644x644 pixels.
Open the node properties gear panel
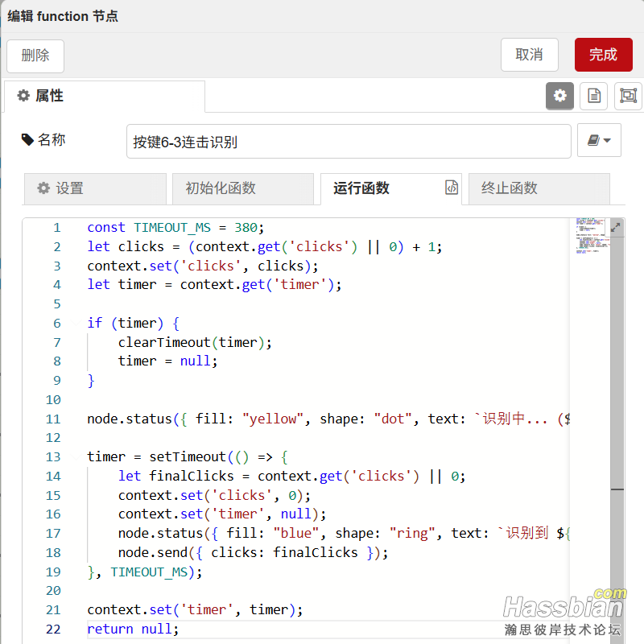coord(559,96)
